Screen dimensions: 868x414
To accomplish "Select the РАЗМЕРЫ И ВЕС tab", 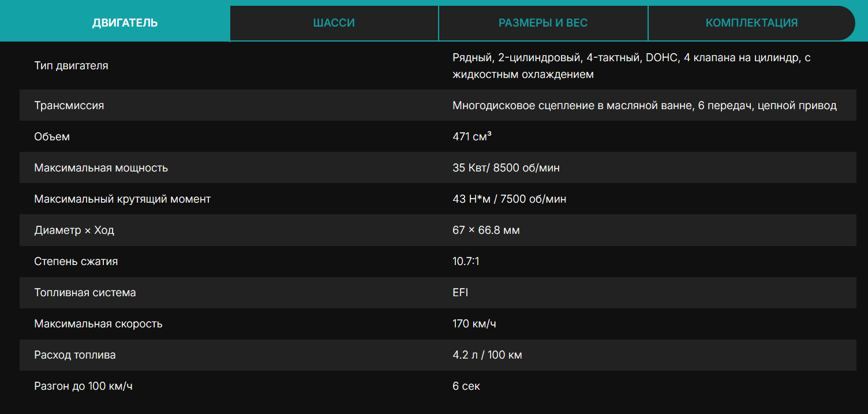I will pos(543,23).
